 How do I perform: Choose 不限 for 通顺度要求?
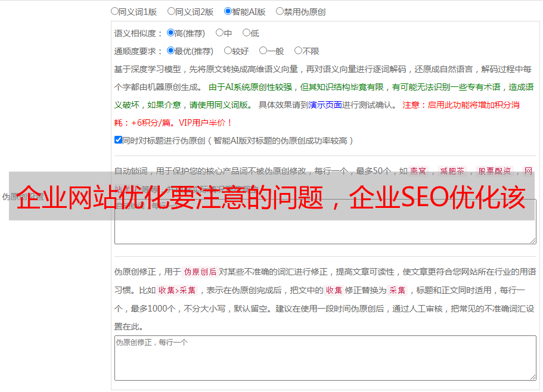298,51
